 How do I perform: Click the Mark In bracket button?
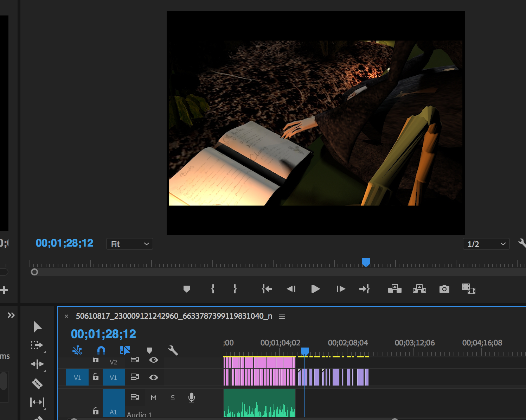point(213,289)
